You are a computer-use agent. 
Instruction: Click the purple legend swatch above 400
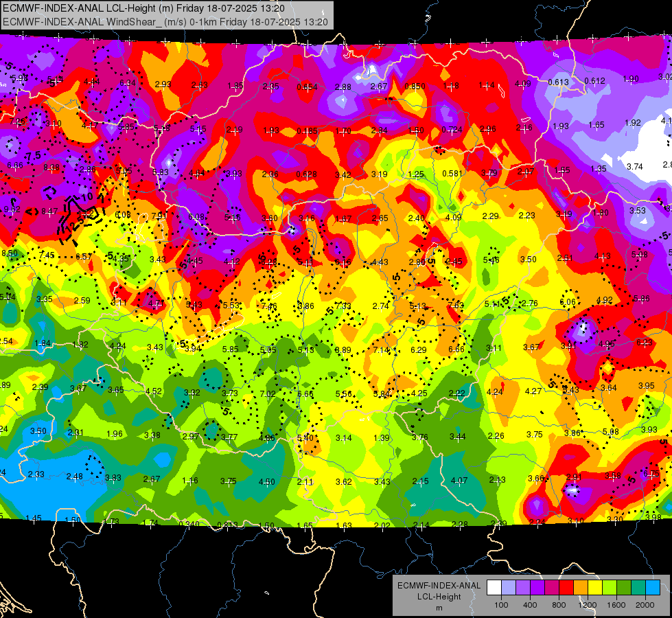537,588
